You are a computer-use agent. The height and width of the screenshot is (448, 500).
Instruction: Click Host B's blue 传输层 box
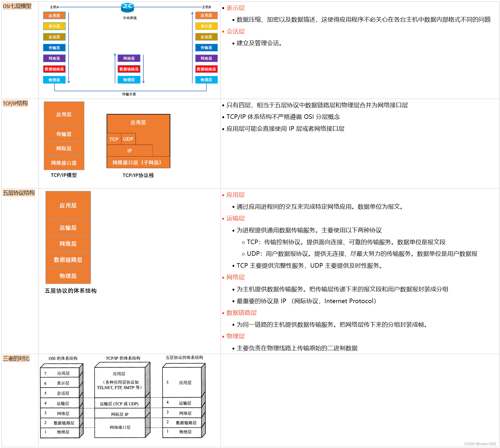coord(206,48)
